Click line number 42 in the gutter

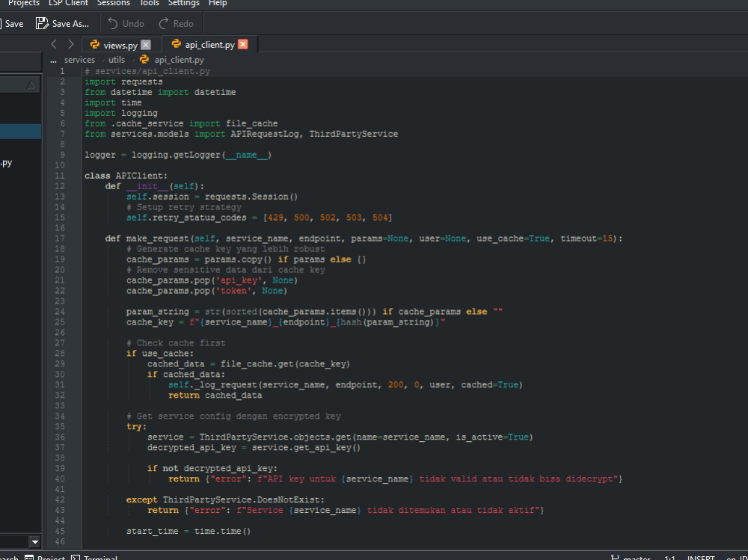pyautogui.click(x=60, y=499)
